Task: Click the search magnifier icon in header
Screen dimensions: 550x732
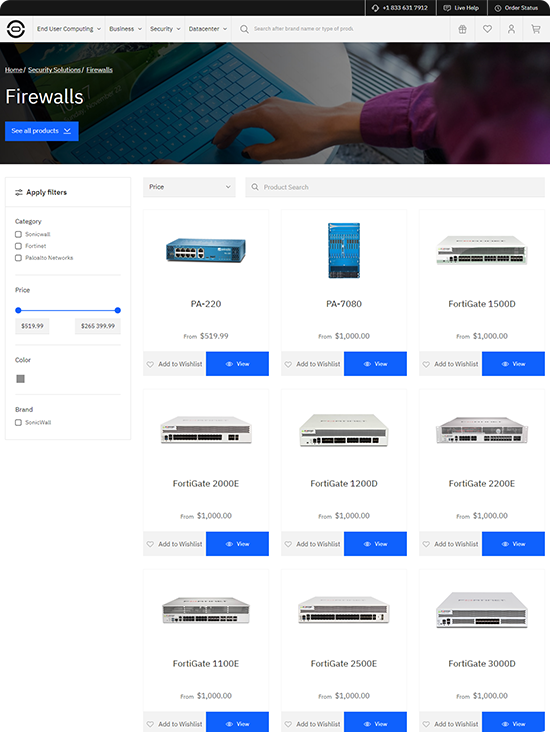Action: [x=244, y=29]
